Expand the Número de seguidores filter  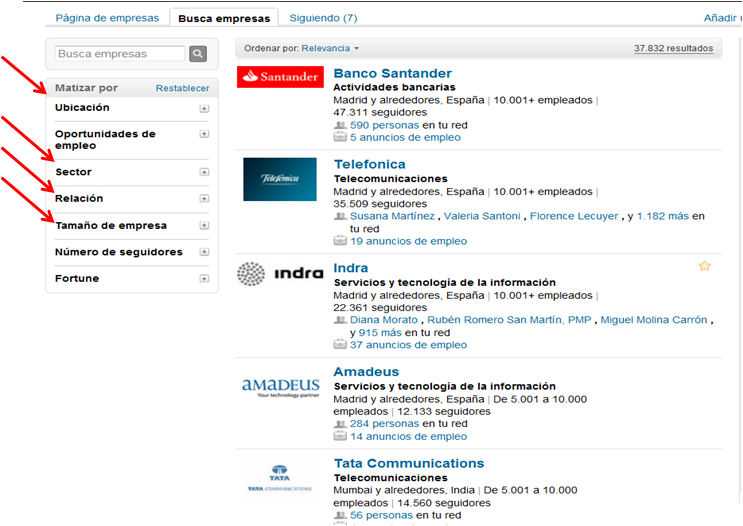pos(204,252)
